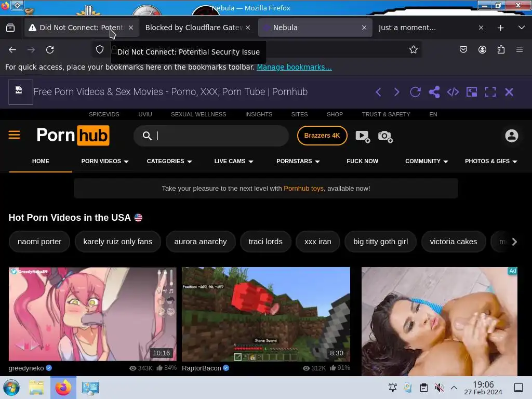Expand the PORN VIDEOS dropdown

tap(105, 161)
